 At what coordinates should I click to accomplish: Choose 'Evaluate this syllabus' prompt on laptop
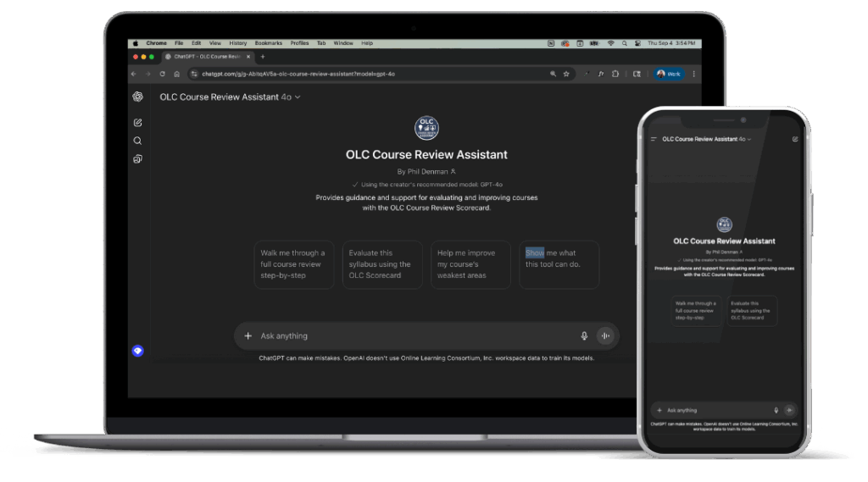point(382,264)
